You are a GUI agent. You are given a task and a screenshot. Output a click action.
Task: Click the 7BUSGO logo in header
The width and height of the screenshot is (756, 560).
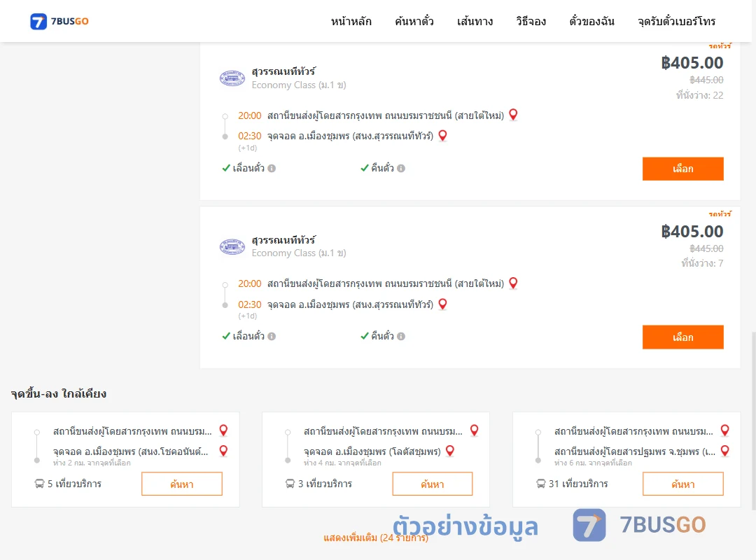59,21
